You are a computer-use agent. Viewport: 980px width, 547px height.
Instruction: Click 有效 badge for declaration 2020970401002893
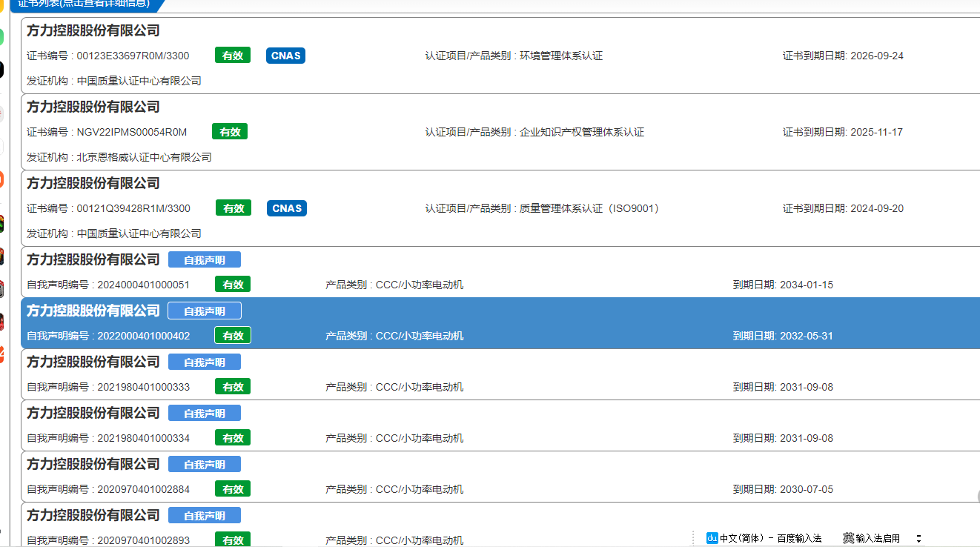[x=233, y=540]
